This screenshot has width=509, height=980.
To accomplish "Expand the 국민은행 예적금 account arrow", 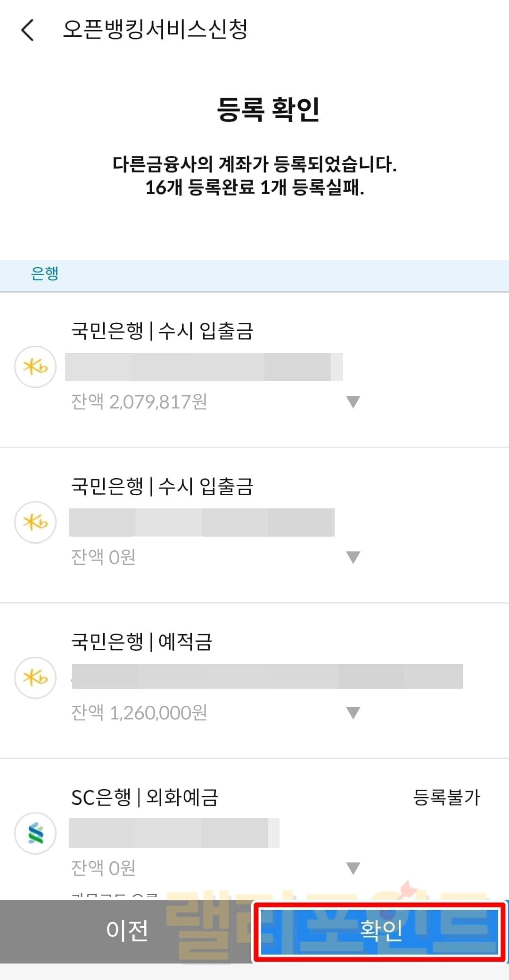I will (353, 712).
